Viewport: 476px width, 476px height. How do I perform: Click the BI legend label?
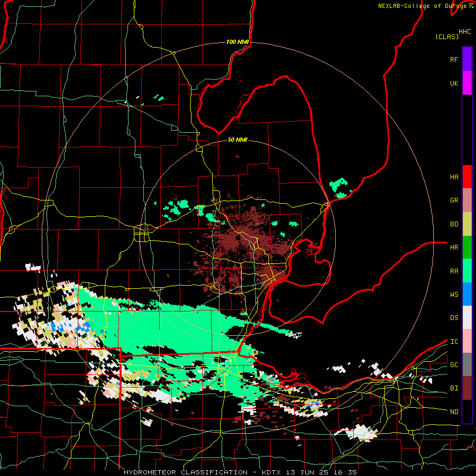click(454, 388)
